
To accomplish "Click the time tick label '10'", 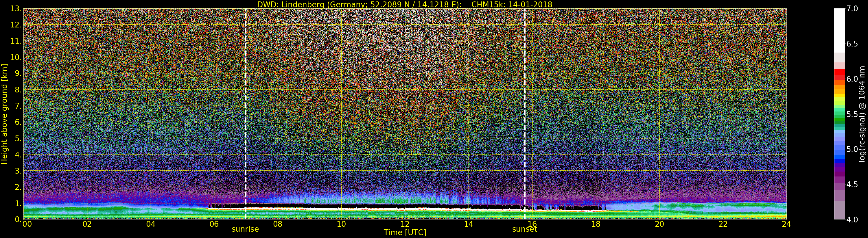I will 341,224.
